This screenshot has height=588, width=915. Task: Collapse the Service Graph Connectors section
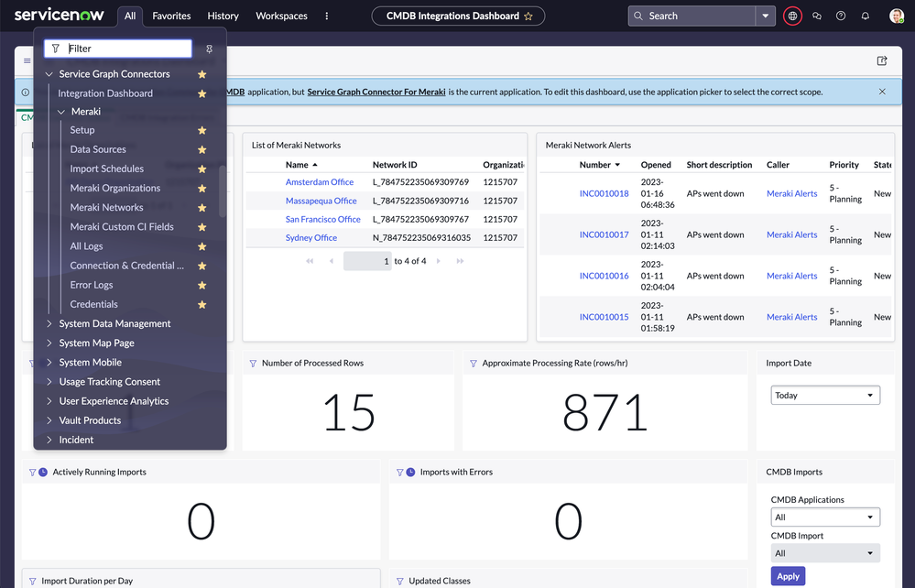[x=49, y=74]
